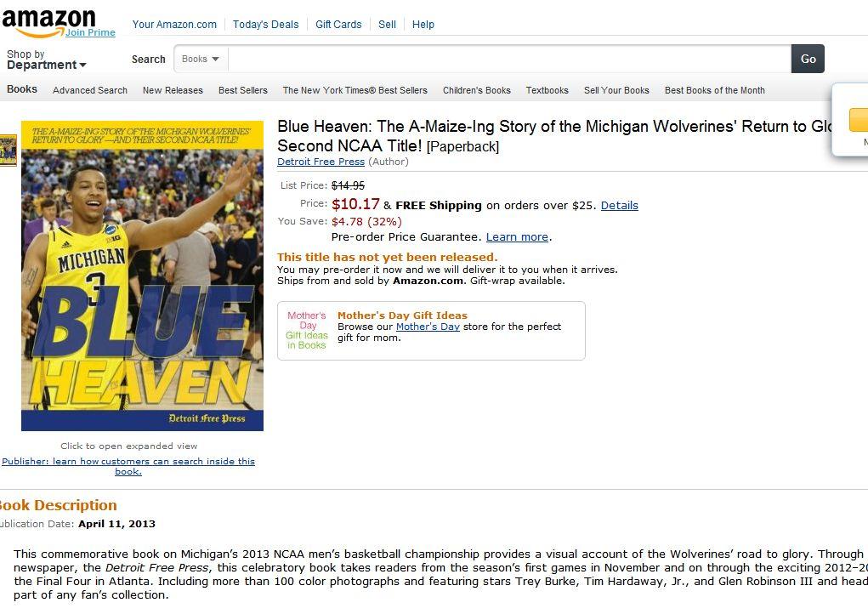The height and width of the screenshot is (614, 868).
Task: Click inside the search input field
Action: click(506, 59)
